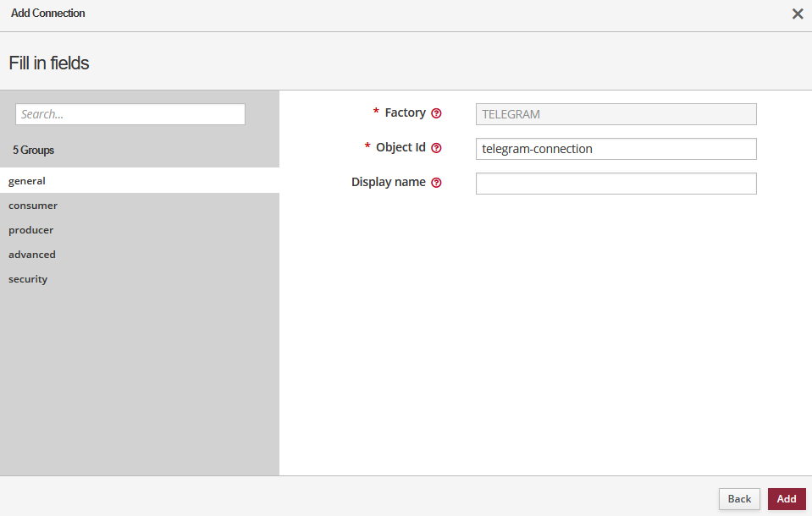The height and width of the screenshot is (516, 812).
Task: Click into the empty Display name field
Action: pos(616,184)
